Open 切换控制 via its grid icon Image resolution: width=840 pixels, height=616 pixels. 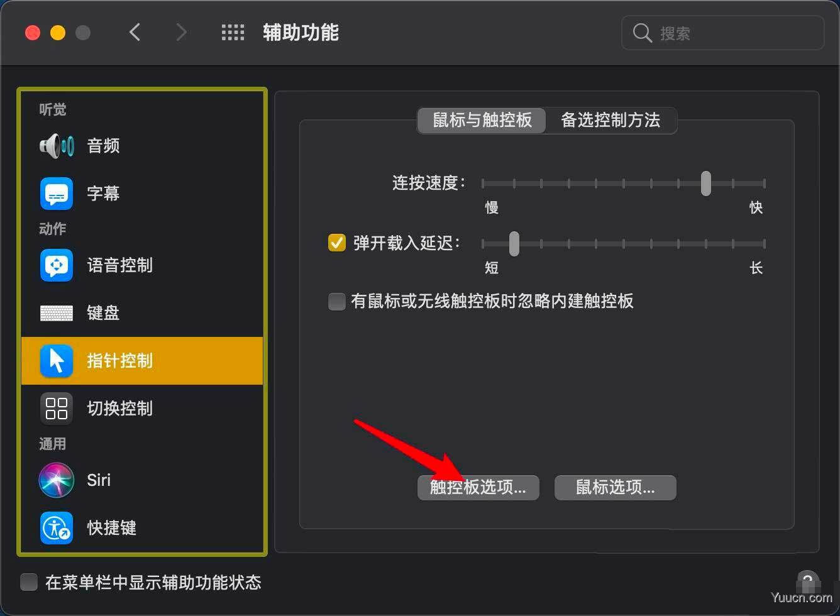pos(57,409)
